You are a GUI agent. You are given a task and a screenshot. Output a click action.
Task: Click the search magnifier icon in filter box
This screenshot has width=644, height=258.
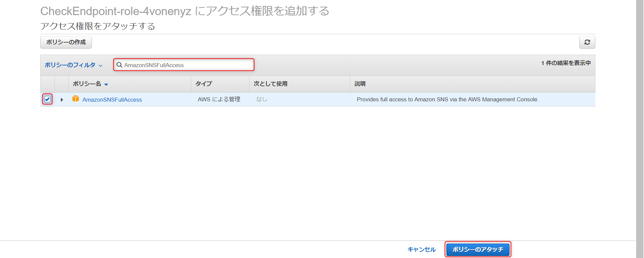119,65
